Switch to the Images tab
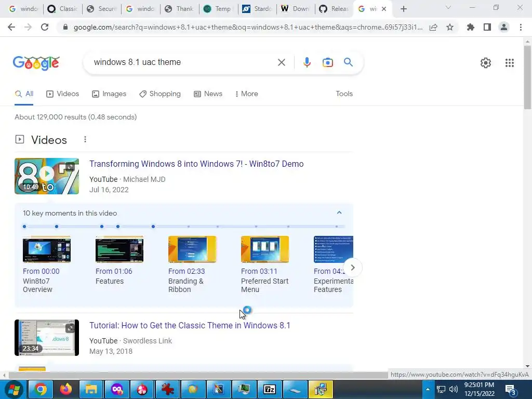 click(109, 94)
